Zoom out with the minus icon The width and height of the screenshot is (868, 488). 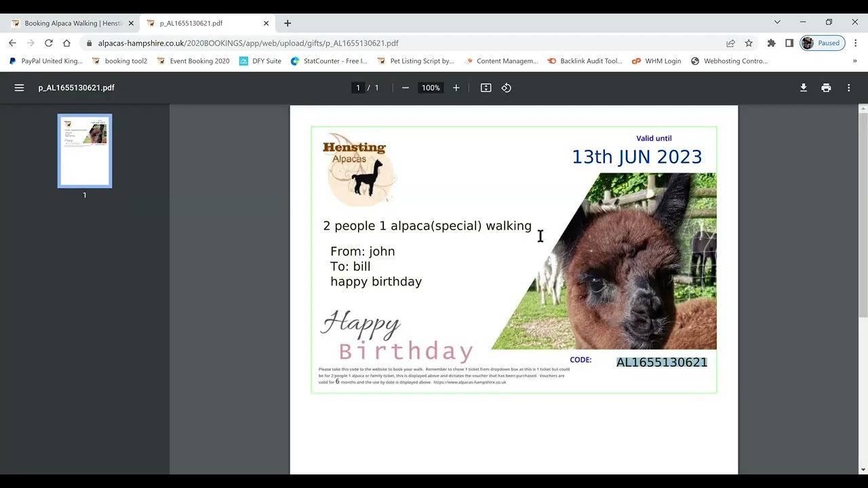coord(406,87)
